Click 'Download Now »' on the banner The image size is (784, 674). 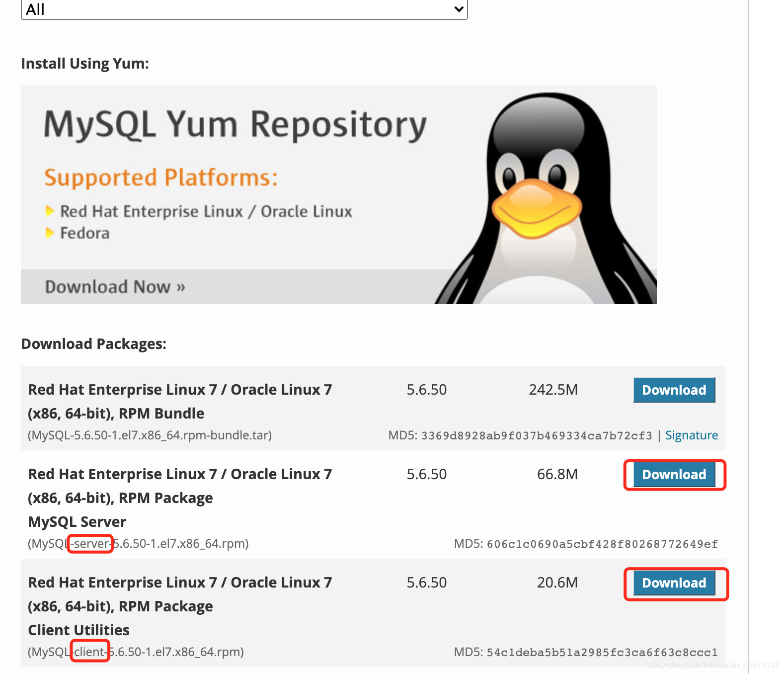pos(115,287)
